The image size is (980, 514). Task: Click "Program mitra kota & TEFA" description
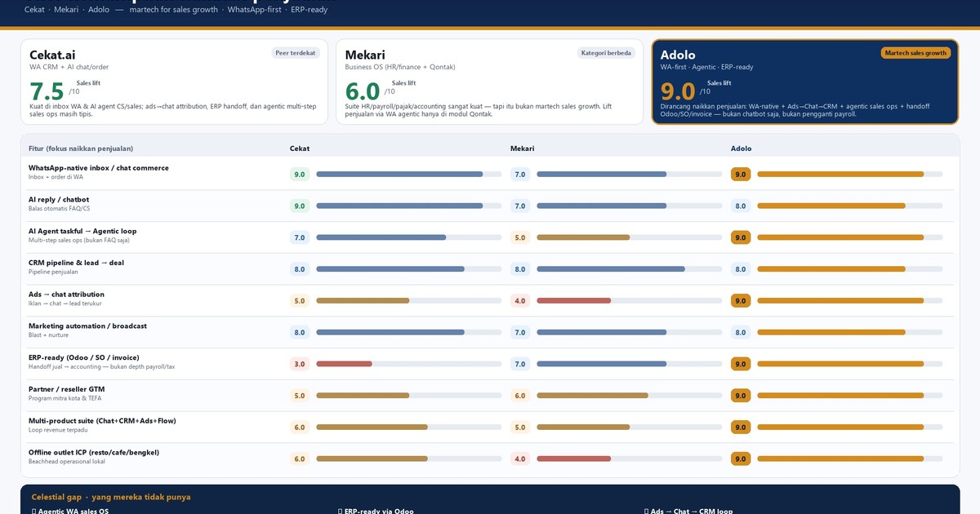[x=64, y=398]
